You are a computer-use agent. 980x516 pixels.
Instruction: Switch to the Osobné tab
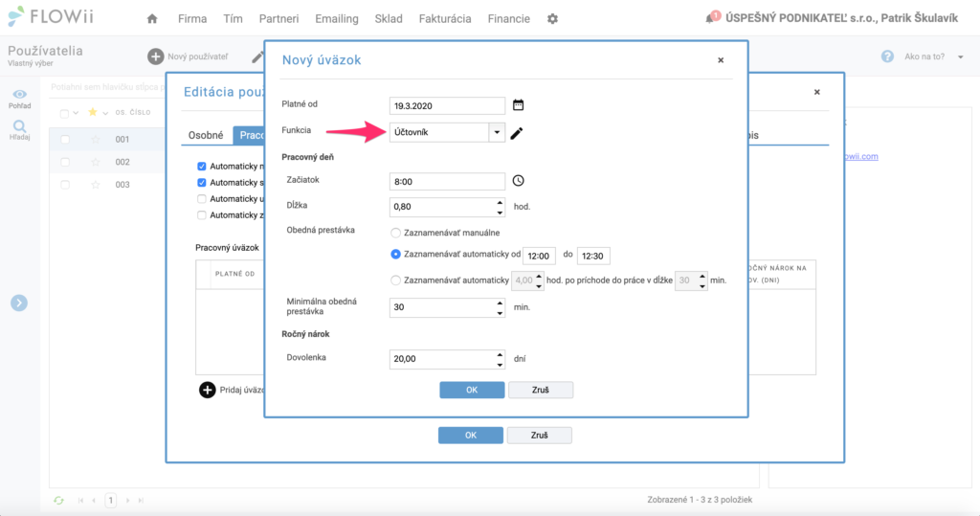(x=206, y=135)
